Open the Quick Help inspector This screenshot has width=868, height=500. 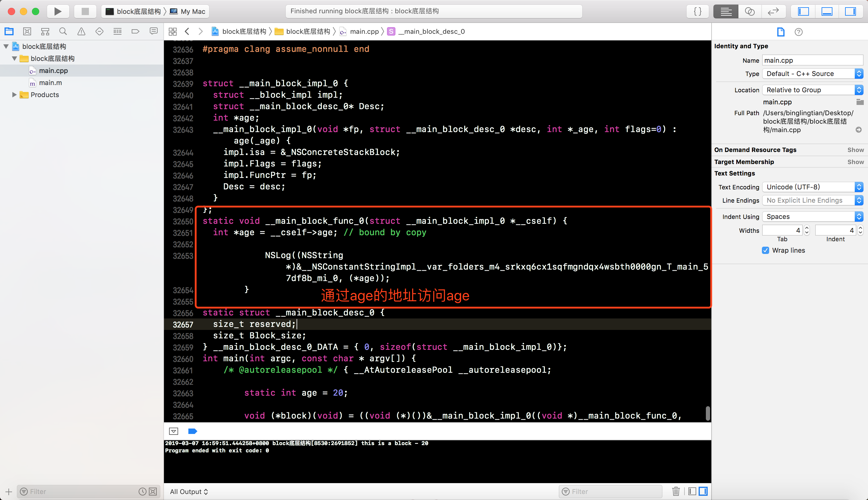click(x=798, y=32)
